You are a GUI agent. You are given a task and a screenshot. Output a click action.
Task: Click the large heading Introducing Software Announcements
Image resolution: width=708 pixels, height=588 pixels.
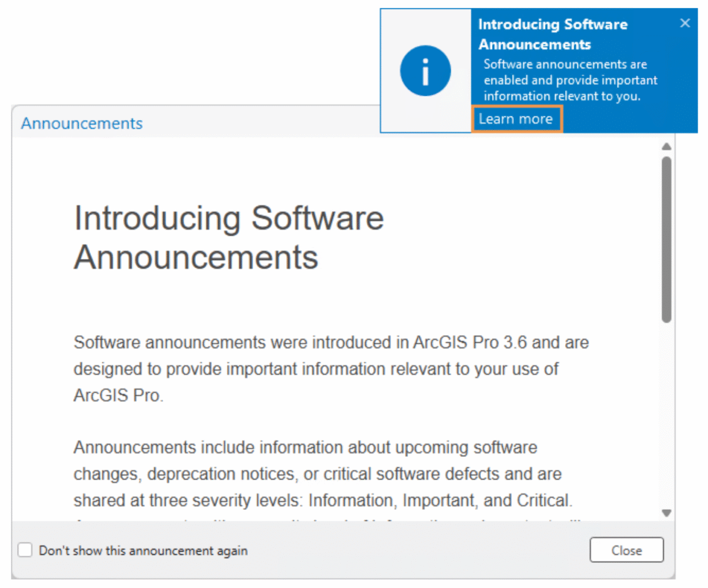click(229, 238)
